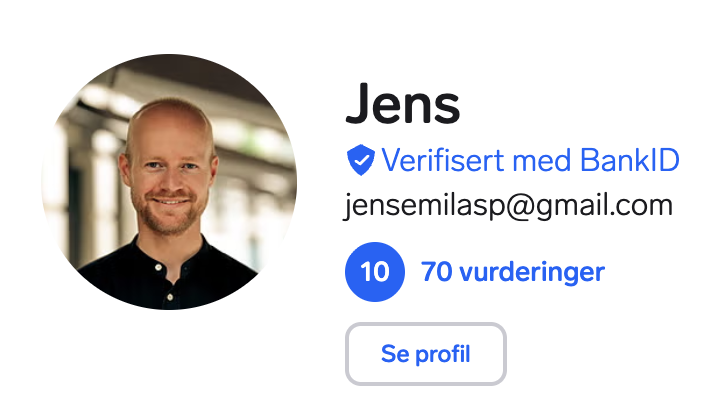
Task: Select the email jensemilasp@gmail.com
Action: point(508,206)
